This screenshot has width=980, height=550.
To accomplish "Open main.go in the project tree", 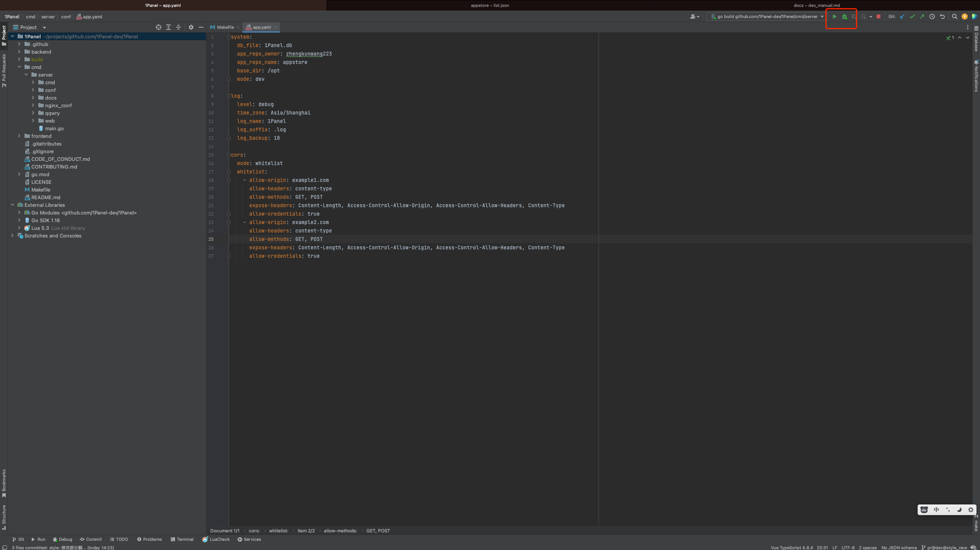I will coord(54,128).
